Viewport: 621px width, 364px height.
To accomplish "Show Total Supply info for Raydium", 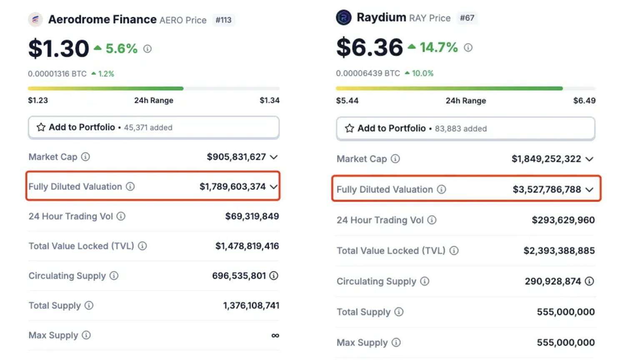I will (399, 312).
